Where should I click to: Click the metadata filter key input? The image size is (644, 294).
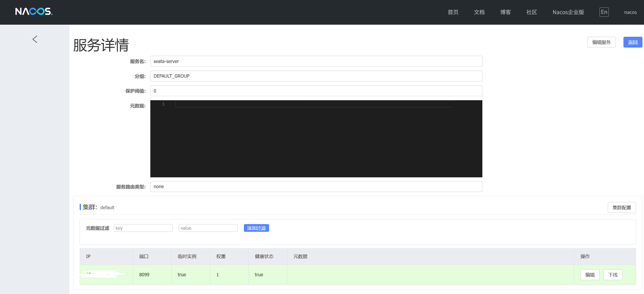143,228
